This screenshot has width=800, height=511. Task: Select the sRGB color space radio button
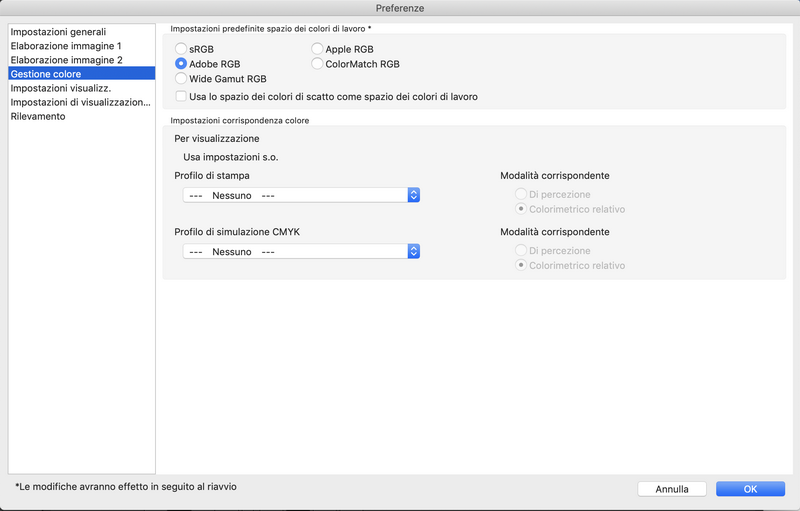pyautogui.click(x=181, y=48)
